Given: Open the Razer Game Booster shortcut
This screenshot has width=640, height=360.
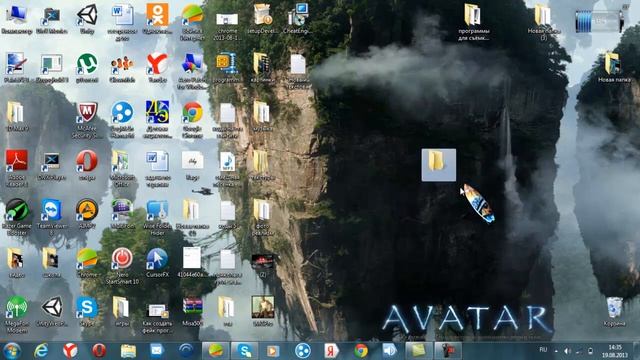Looking at the screenshot, I should [17, 217].
